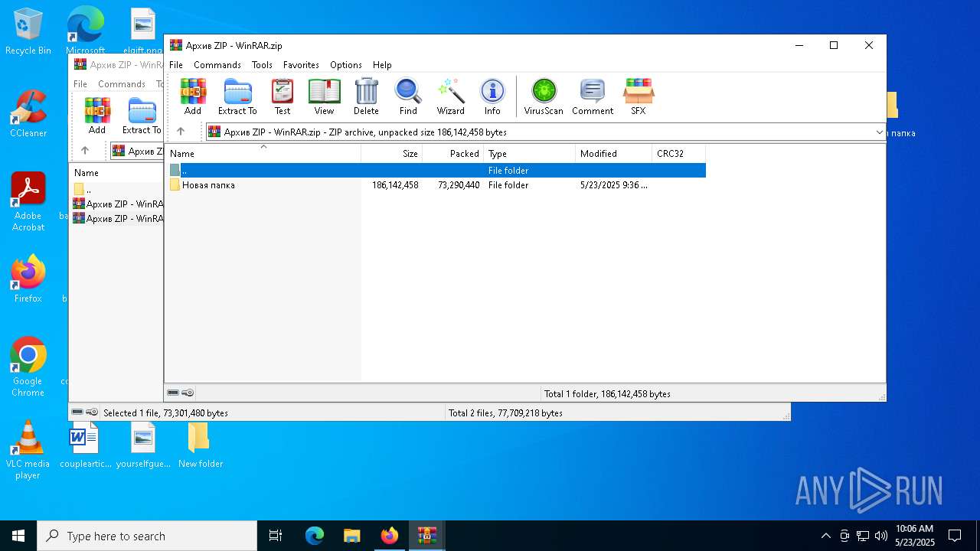Select the CCleaner desktop shortcut
Viewport: 980px width, 551px height.
point(28,113)
